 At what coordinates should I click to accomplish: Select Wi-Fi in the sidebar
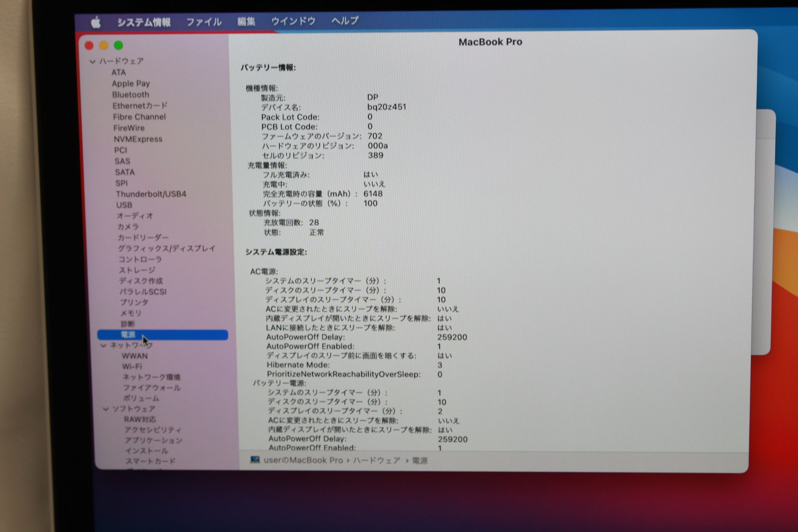click(132, 367)
